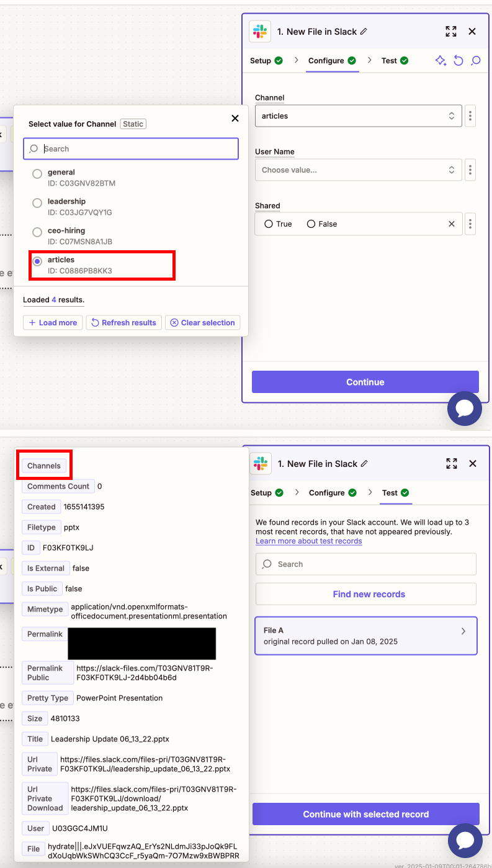Click the Is Public field label
This screenshot has height=868, width=492.
point(42,589)
